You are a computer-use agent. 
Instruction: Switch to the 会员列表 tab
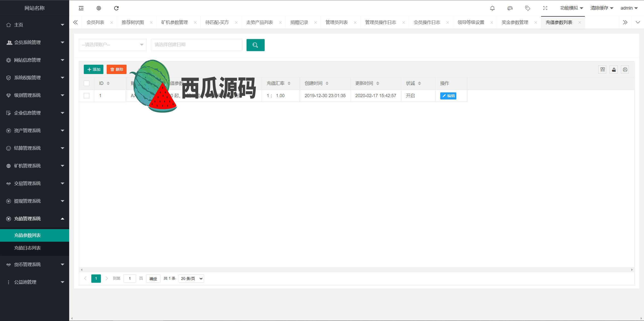[96, 22]
